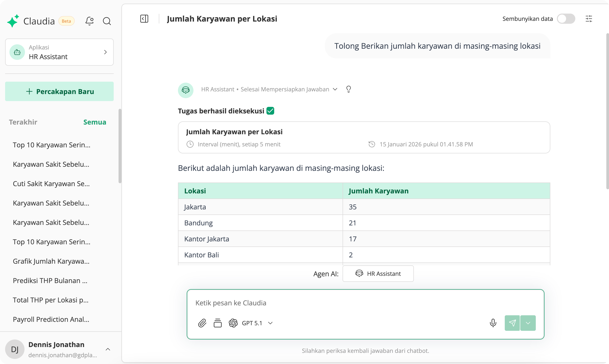Click the microphone voice input icon
This screenshot has height=364, width=609.
coord(493,323)
